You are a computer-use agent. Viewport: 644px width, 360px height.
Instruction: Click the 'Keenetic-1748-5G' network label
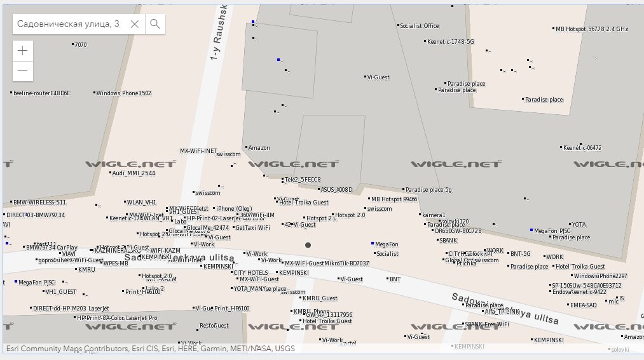tap(451, 42)
